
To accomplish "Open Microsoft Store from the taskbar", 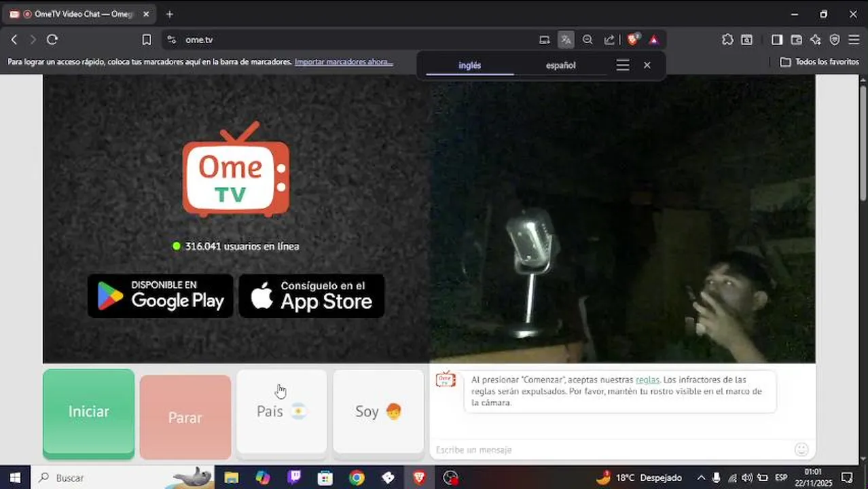I will 325,477.
